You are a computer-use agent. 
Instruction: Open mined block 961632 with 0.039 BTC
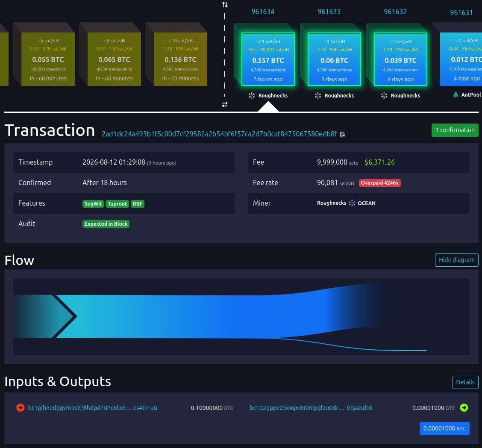click(400, 59)
